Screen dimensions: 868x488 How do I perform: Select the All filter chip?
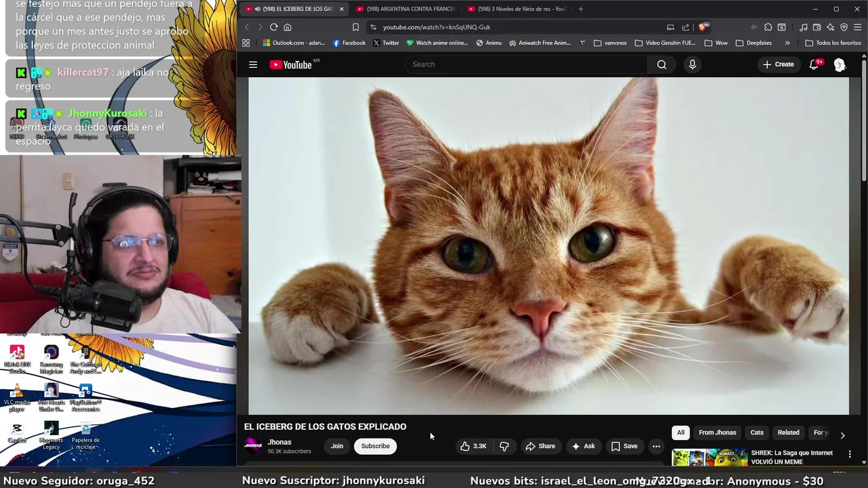pos(681,432)
